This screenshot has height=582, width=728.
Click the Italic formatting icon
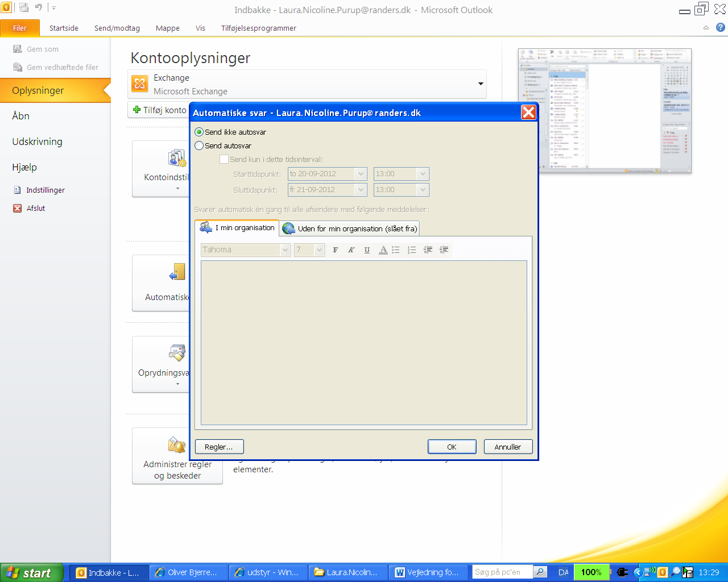click(x=351, y=250)
